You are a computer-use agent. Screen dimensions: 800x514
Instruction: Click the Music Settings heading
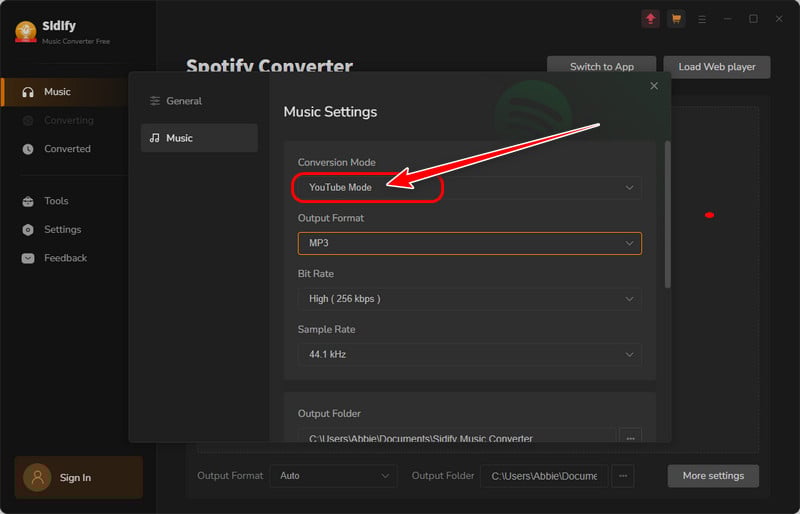pos(330,112)
